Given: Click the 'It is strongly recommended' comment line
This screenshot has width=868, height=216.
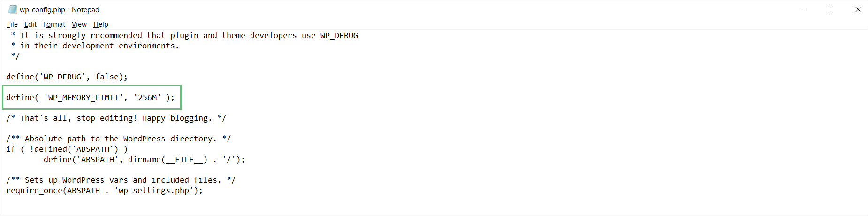Looking at the screenshot, I should click(184, 35).
